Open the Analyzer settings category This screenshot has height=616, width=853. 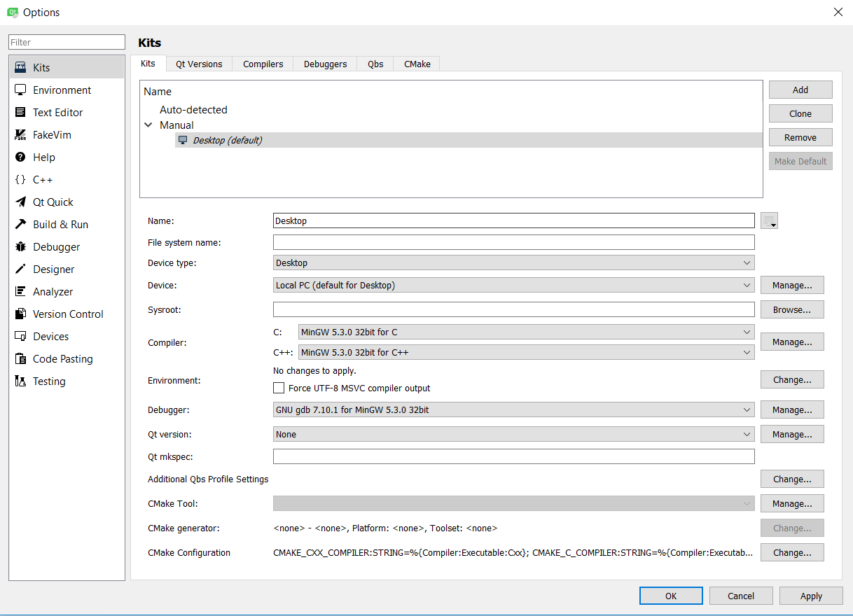click(x=67, y=292)
